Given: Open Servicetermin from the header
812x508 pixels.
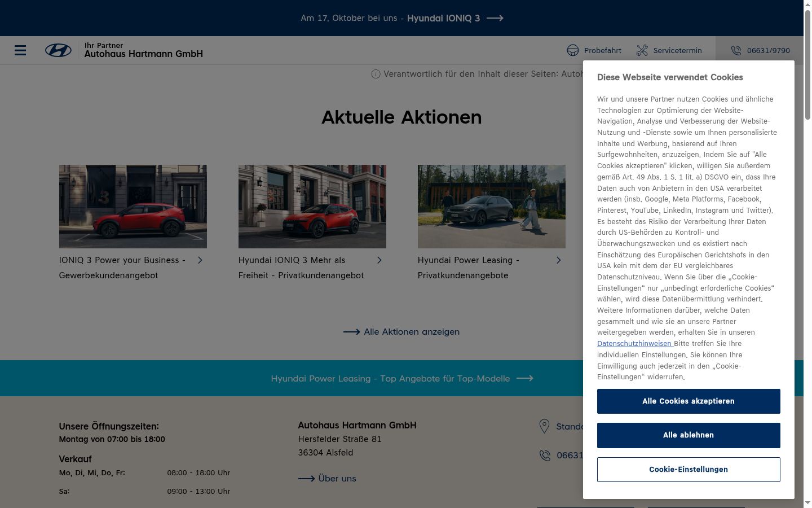Looking at the screenshot, I should [677, 50].
